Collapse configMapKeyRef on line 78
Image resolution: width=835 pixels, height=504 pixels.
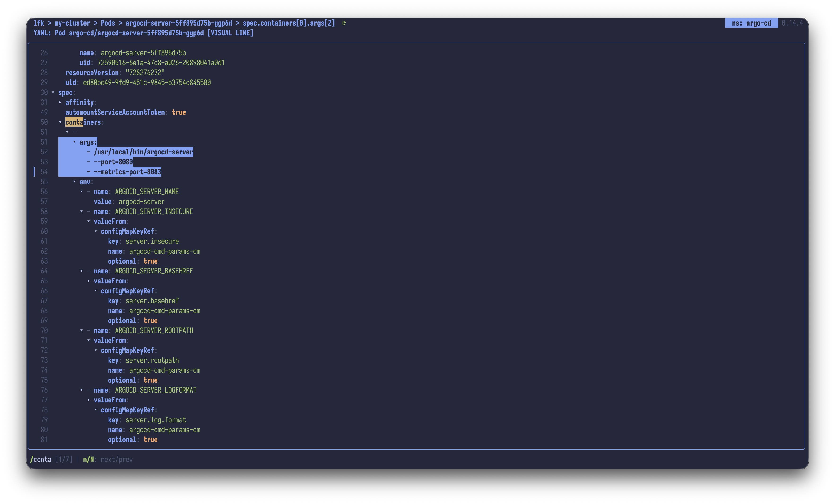tap(96, 410)
